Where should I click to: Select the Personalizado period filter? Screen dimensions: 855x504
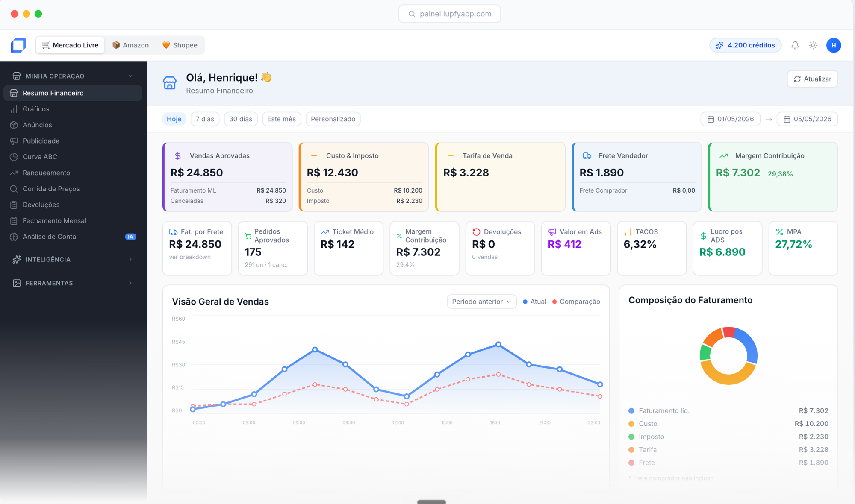333,119
